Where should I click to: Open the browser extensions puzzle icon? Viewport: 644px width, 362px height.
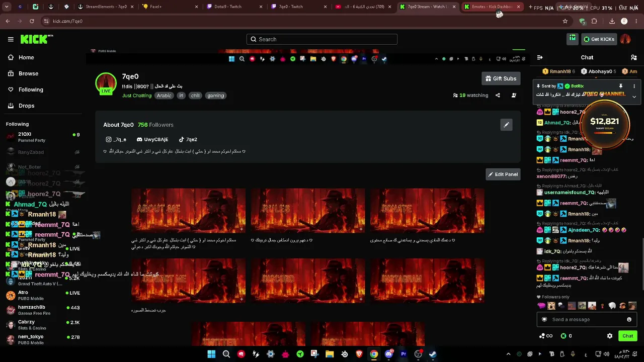pyautogui.click(x=594, y=21)
